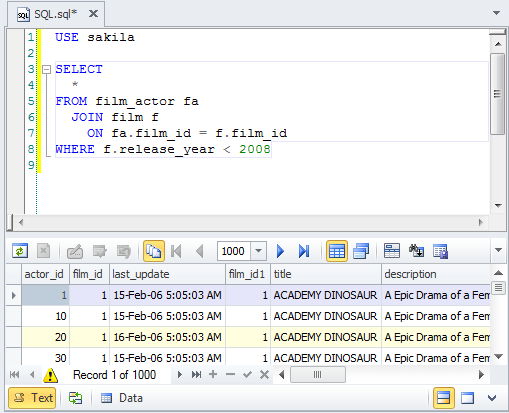Toggle the paginal mode button
This screenshot has width=509, height=413.
pyautogui.click(x=154, y=251)
